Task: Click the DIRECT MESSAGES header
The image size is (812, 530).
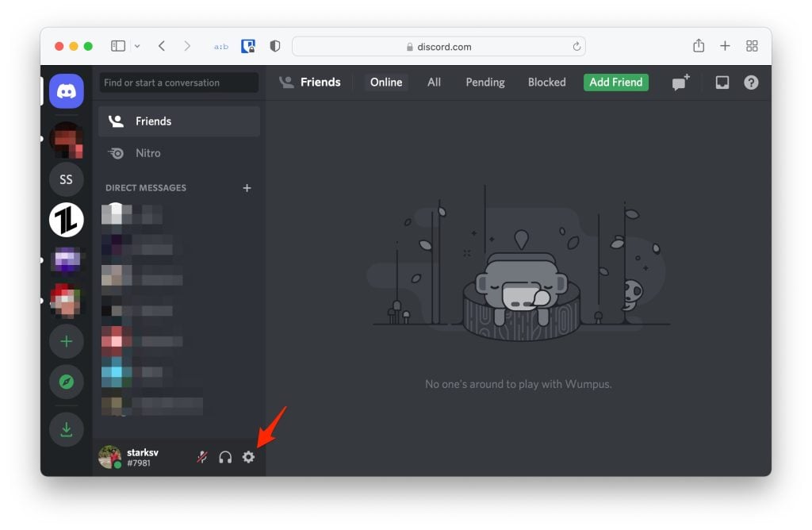Action: 146,188
